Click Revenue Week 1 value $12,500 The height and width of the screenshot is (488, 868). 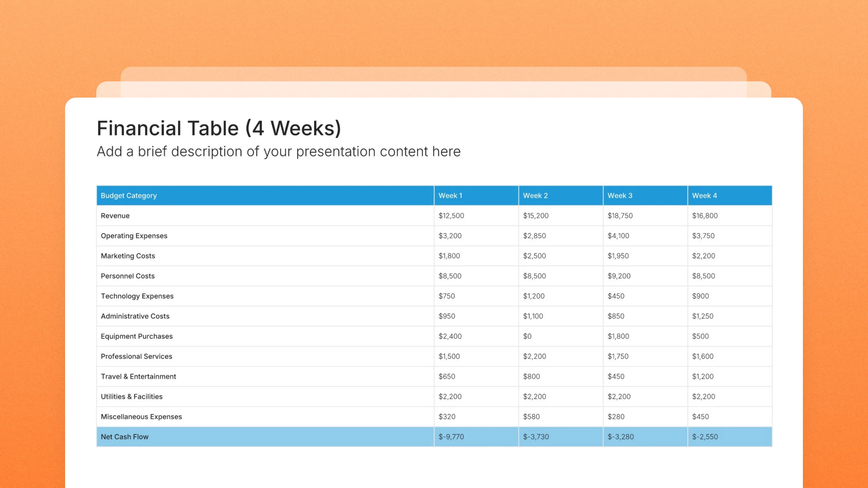pyautogui.click(x=451, y=216)
